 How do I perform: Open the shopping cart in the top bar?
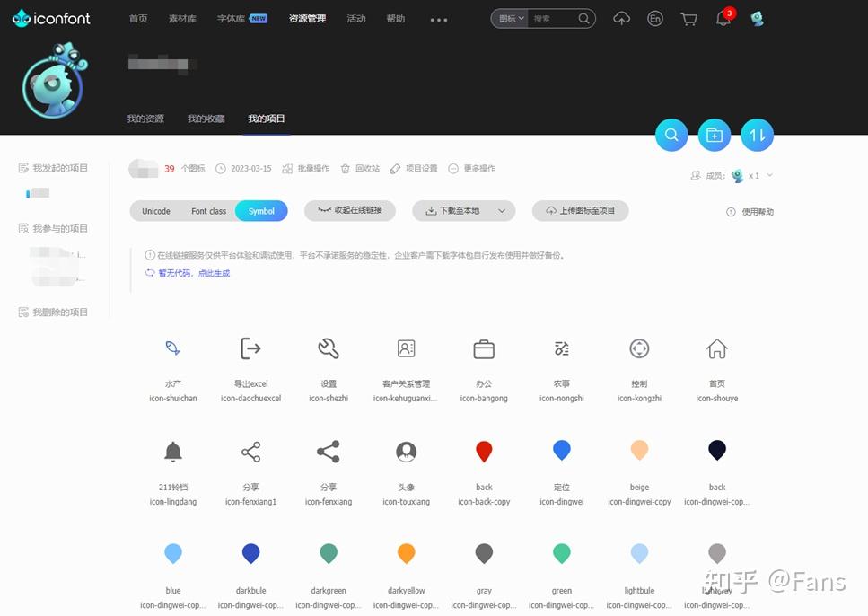tap(688, 18)
